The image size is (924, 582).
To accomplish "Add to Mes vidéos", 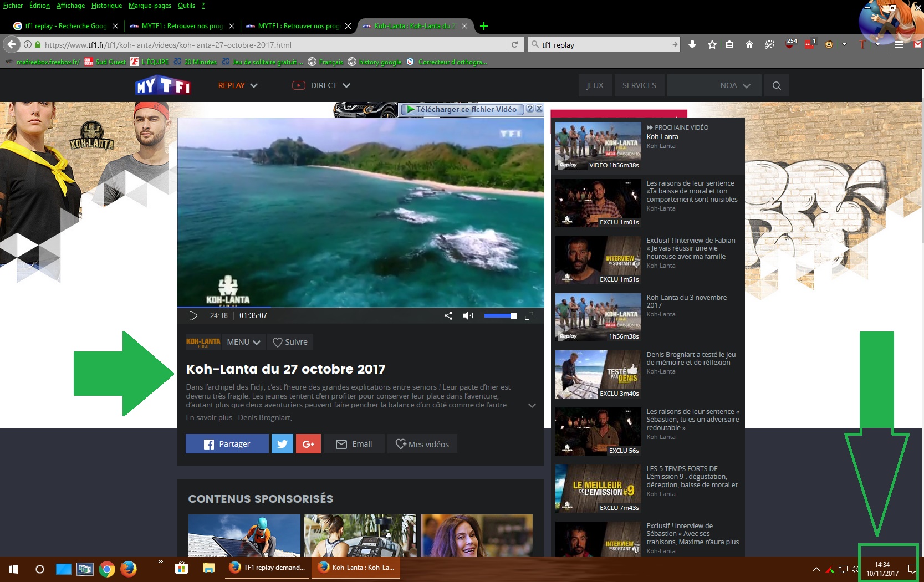I will pos(422,444).
